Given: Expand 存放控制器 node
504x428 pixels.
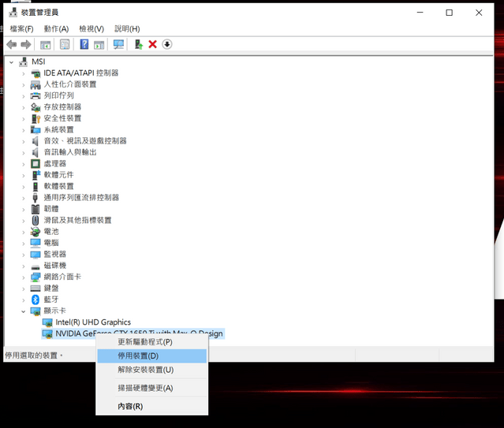Looking at the screenshot, I should tap(23, 107).
